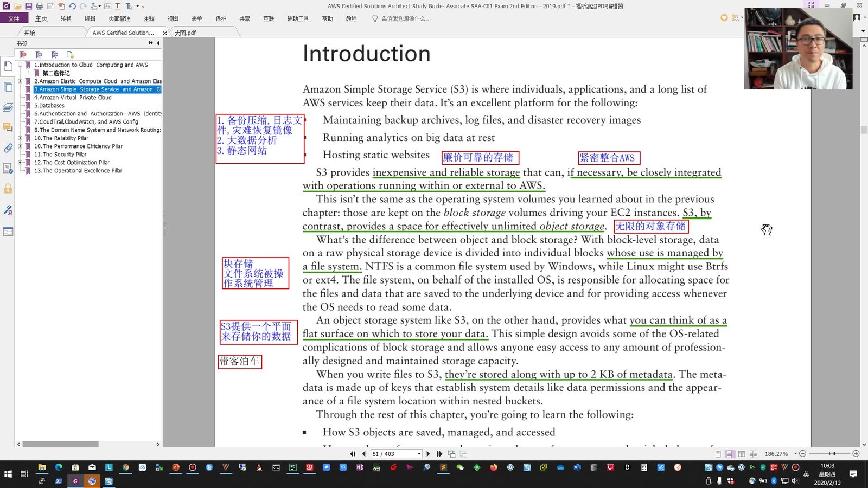
Task: Expand the '10.The Performance Efficiency Pillar' bookmark
Action: (20, 146)
